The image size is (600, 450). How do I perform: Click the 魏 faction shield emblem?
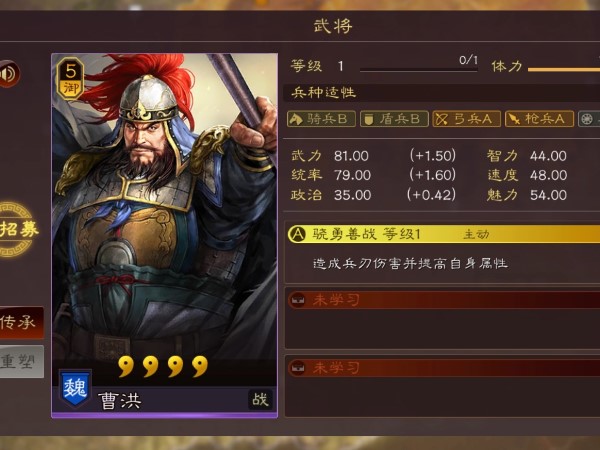coord(75,389)
